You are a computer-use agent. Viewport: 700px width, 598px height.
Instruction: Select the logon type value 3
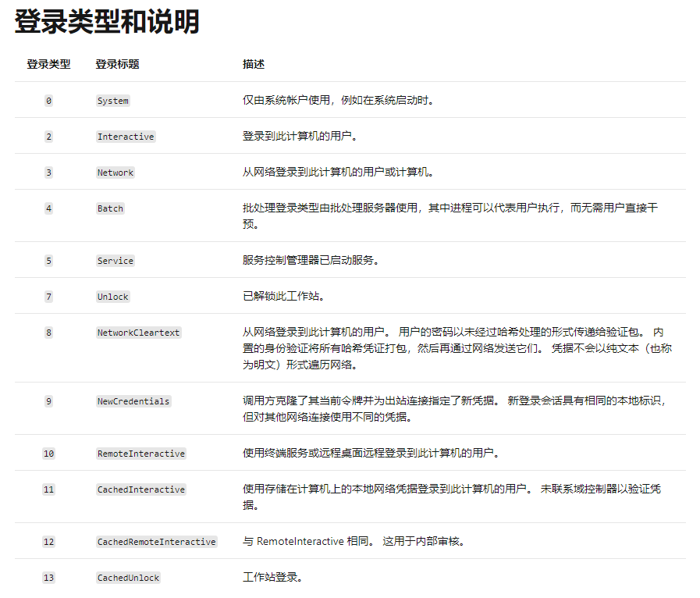coord(48,173)
